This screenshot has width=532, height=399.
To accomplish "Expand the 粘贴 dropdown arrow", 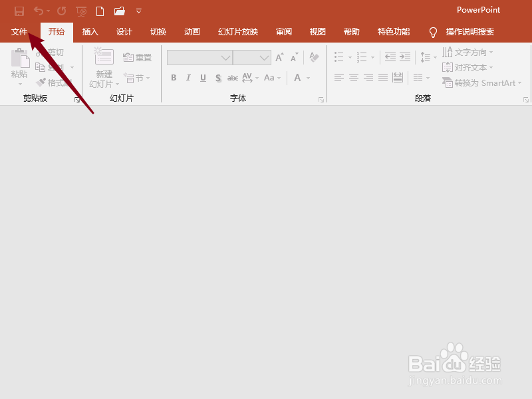I will (x=20, y=84).
